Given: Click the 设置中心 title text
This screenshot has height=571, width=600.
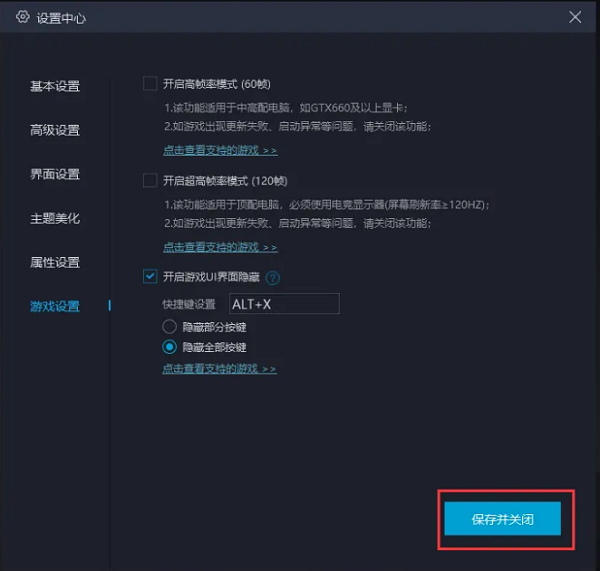Looking at the screenshot, I should click(x=61, y=18).
